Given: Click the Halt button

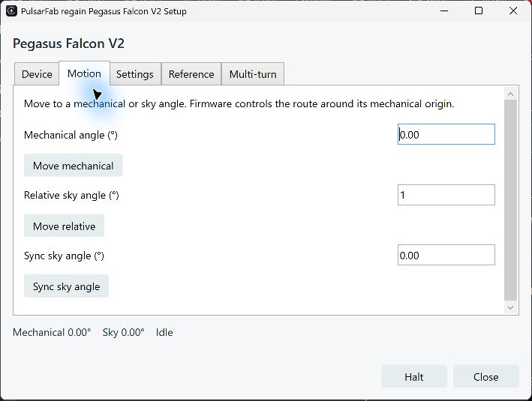Looking at the screenshot, I should tap(414, 376).
